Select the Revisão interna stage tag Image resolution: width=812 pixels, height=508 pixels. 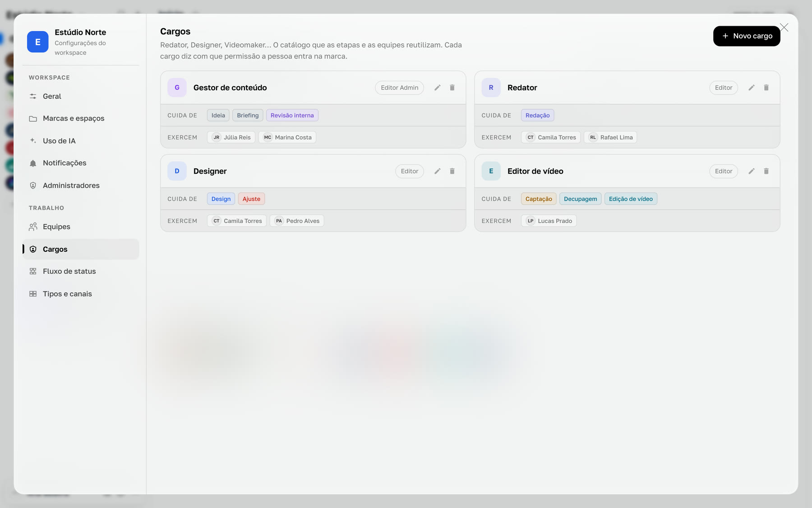(292, 115)
